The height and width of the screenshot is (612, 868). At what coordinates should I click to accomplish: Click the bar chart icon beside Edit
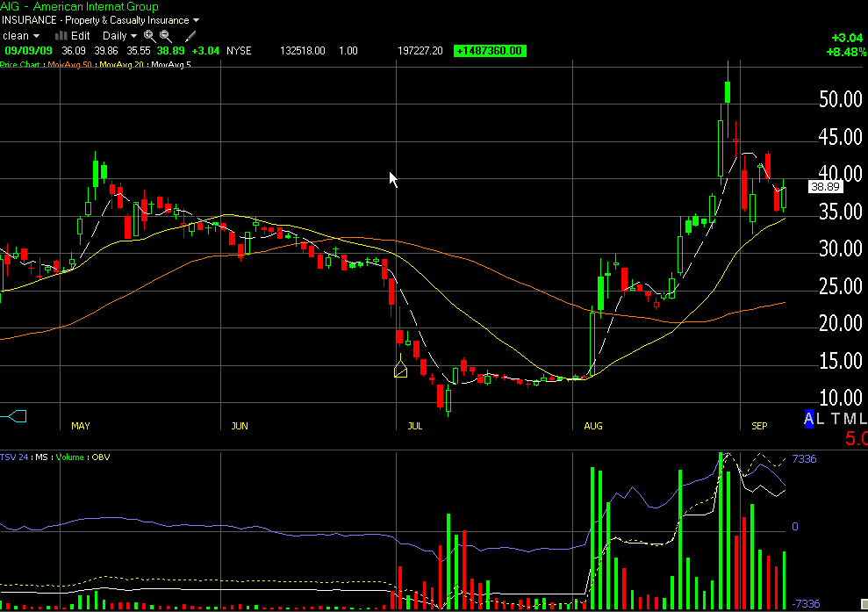[x=61, y=36]
